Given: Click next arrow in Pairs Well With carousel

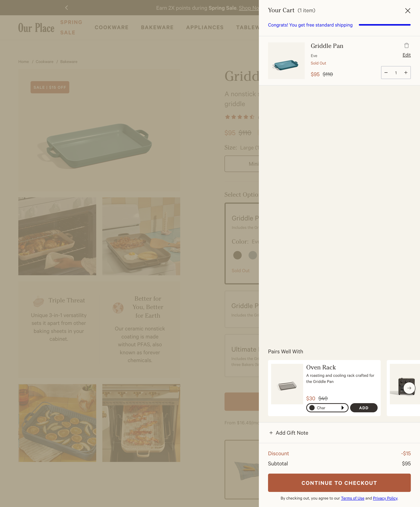Looking at the screenshot, I should tap(409, 388).
